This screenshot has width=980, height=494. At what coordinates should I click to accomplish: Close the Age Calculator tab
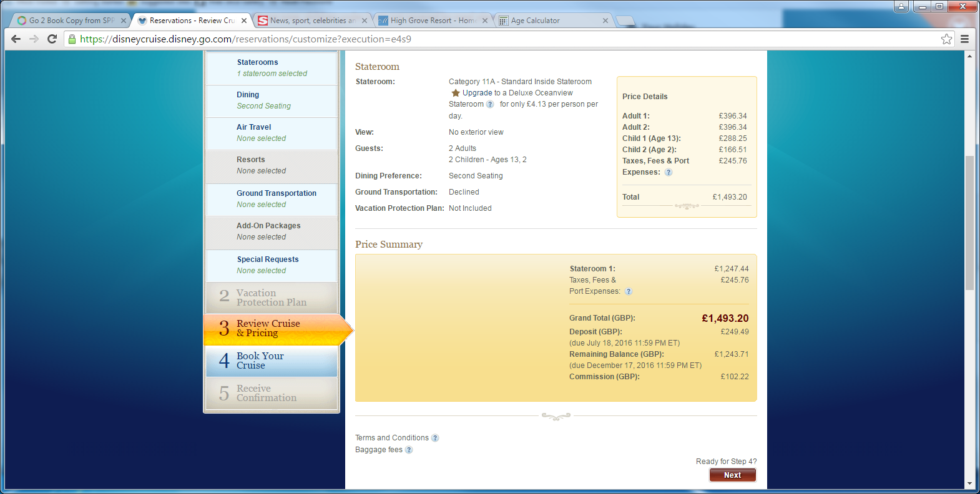point(605,21)
